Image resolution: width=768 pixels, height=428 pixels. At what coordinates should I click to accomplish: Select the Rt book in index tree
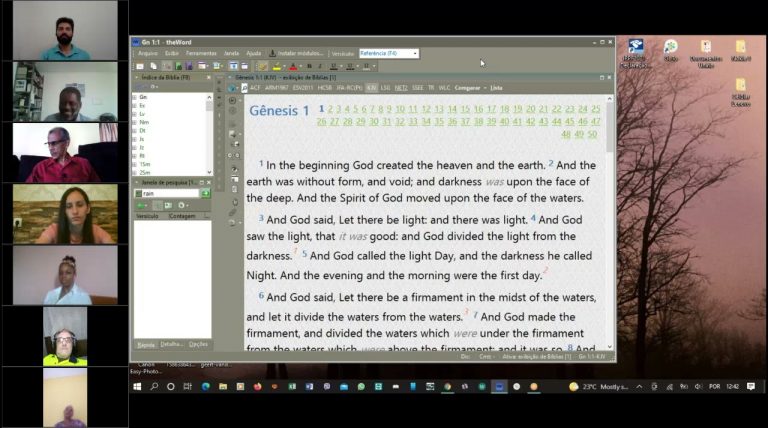[x=142, y=156]
